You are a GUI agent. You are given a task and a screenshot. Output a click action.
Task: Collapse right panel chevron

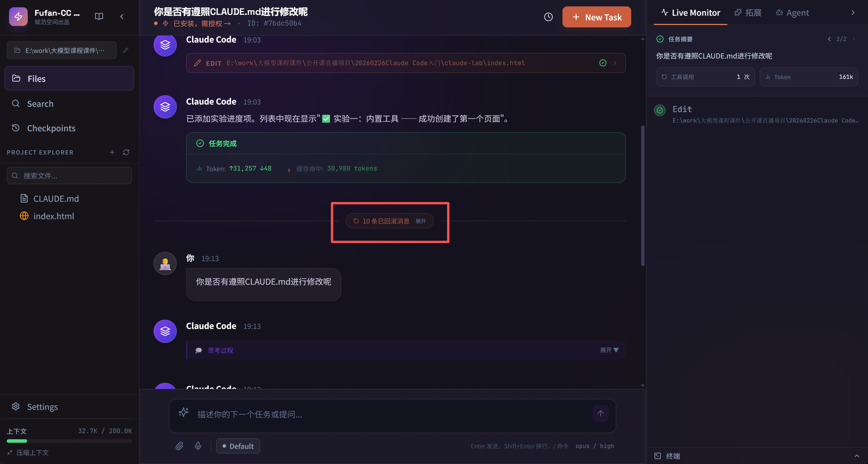[x=853, y=13]
